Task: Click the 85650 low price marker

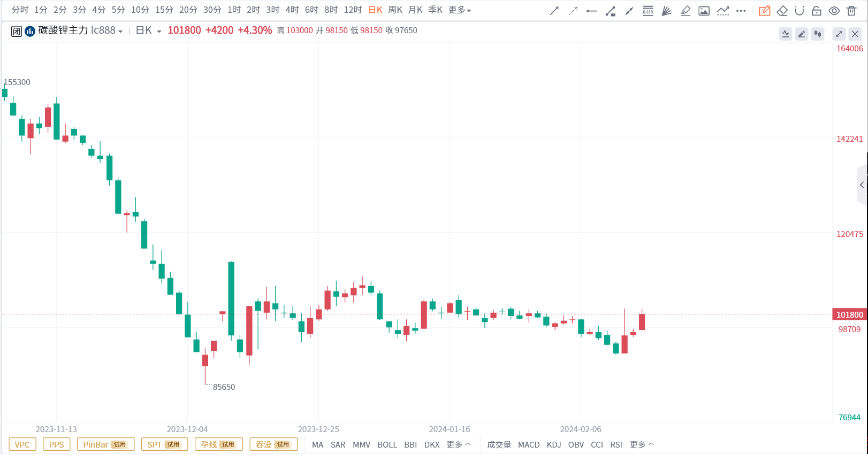Action: (x=224, y=387)
